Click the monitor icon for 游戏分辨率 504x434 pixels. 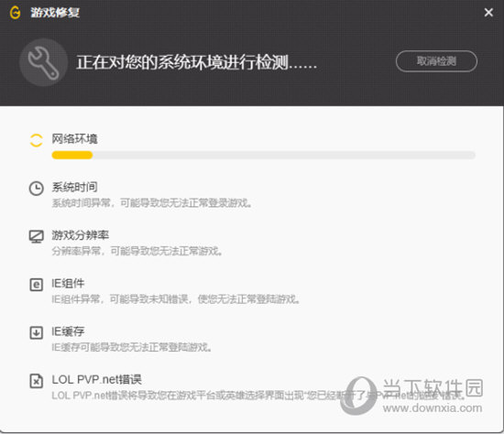click(36, 237)
